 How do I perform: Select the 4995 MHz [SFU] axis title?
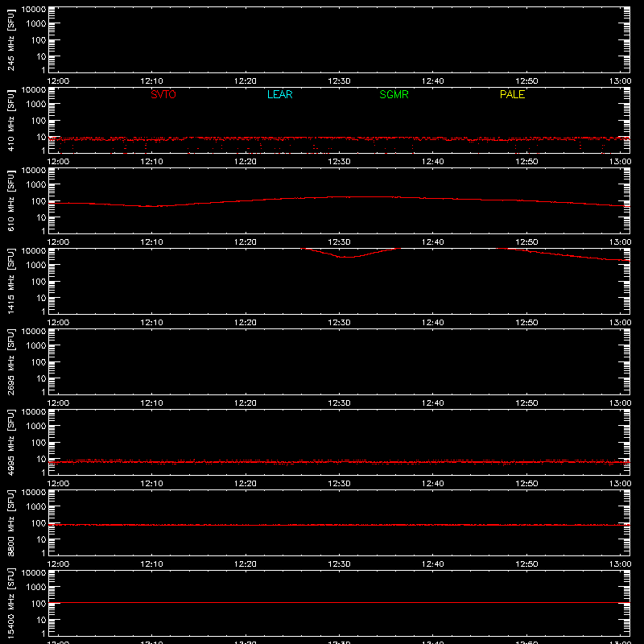(10, 442)
